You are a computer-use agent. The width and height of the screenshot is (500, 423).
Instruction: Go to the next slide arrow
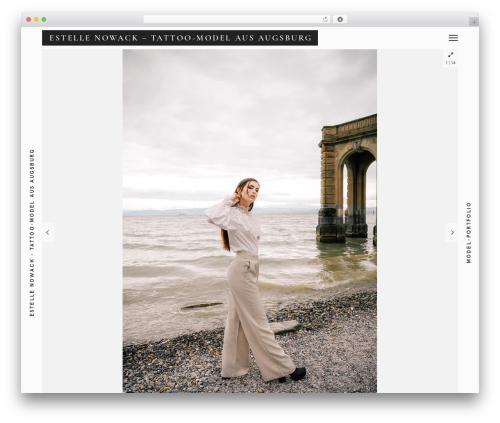pyautogui.click(x=452, y=232)
